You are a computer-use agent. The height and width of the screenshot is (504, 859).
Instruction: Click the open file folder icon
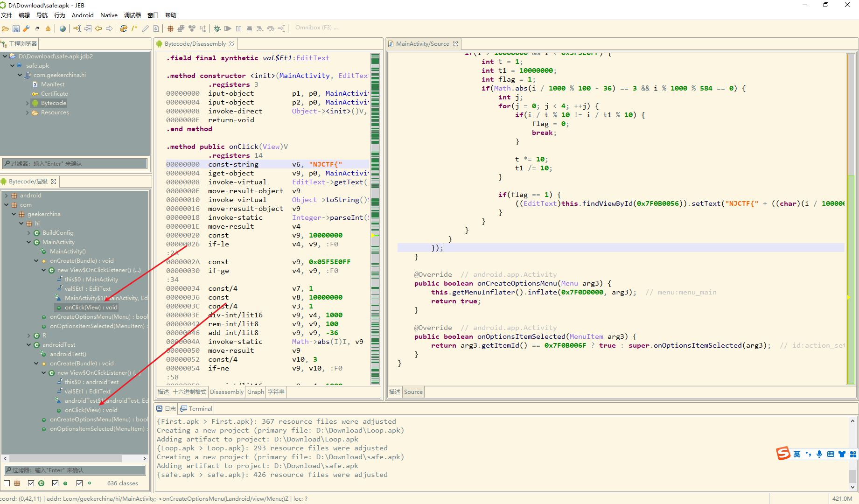coord(5,28)
